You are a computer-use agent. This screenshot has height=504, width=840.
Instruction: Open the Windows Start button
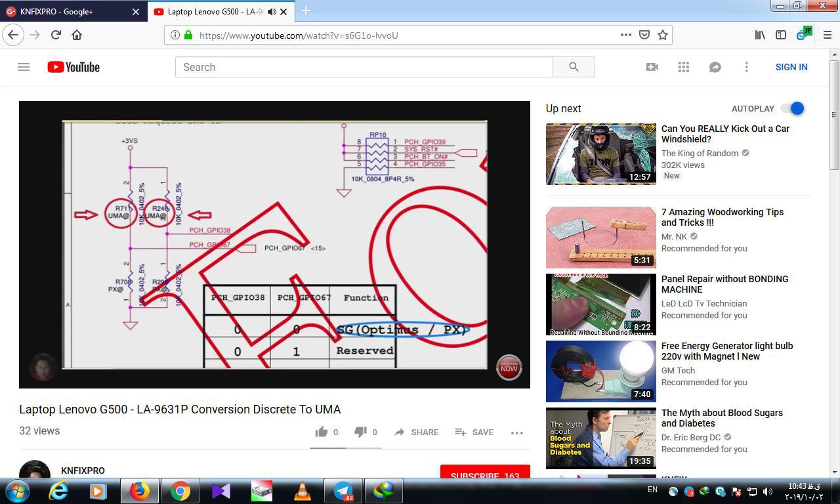17,491
